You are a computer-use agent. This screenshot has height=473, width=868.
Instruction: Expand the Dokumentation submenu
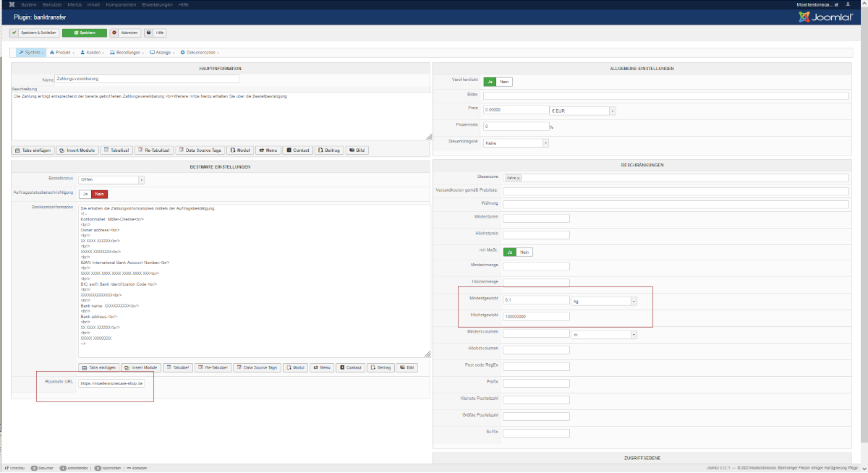(200, 52)
